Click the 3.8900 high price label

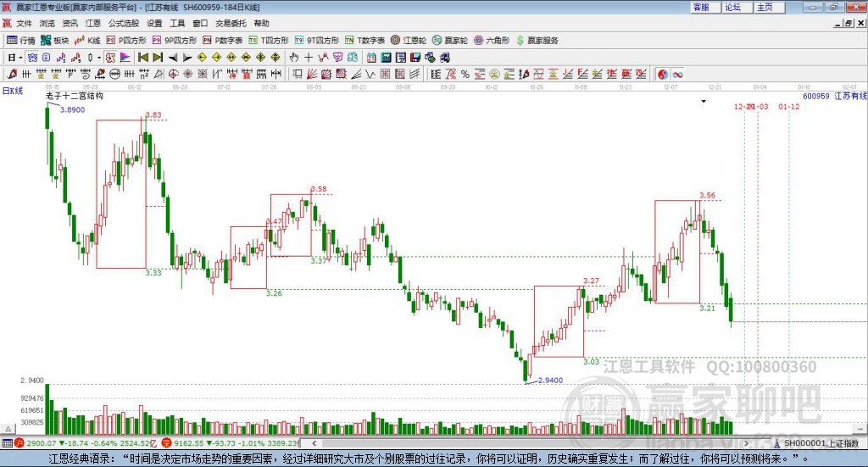[73, 109]
